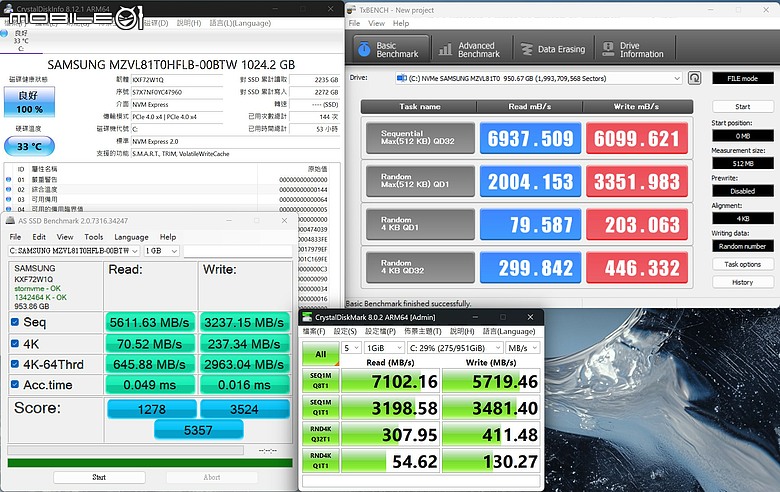Open CrystalDiskMark 檔案(F) menu

314,331
